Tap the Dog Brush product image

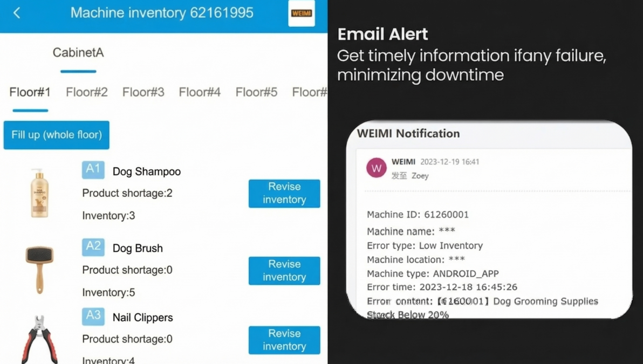coord(39,269)
